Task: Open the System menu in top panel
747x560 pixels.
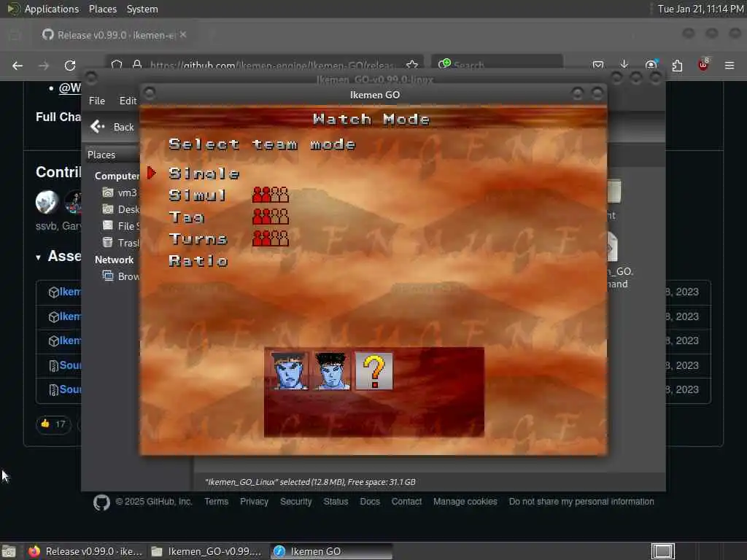Action: [x=142, y=9]
